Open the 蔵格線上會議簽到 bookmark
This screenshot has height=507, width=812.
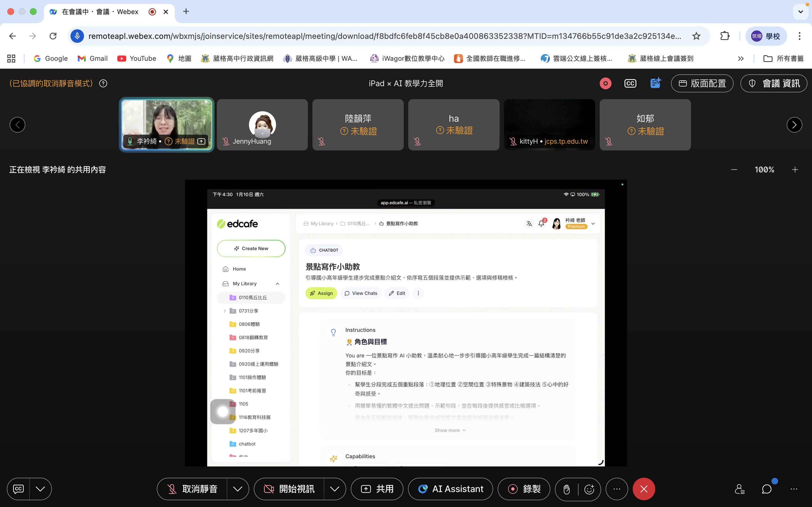point(660,59)
